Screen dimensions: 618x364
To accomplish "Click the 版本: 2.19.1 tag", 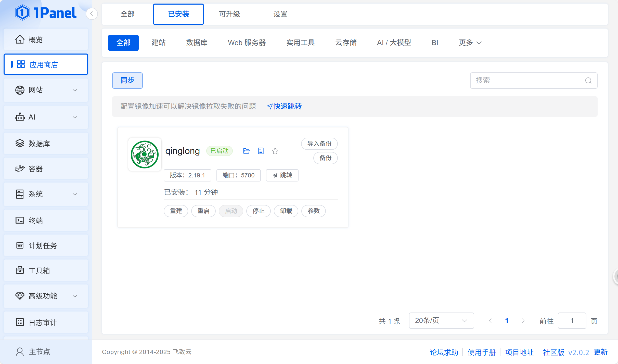I will (x=187, y=175).
